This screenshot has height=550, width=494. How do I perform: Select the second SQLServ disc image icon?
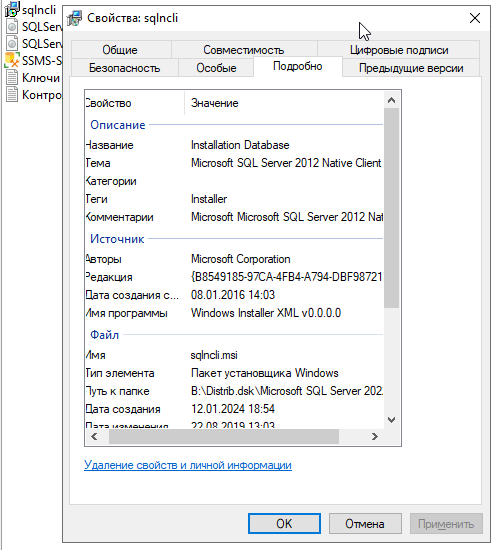pos(12,43)
